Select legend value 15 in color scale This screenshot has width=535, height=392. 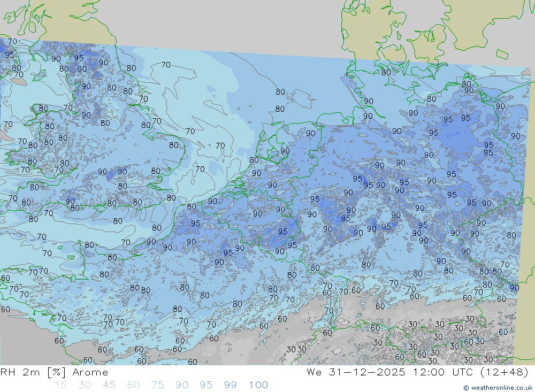[61, 385]
